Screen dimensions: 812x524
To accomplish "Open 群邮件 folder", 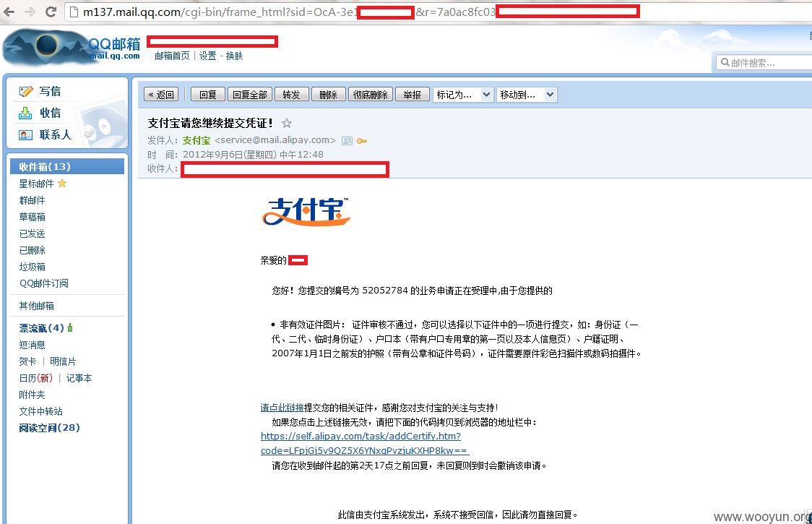I will (x=32, y=200).
